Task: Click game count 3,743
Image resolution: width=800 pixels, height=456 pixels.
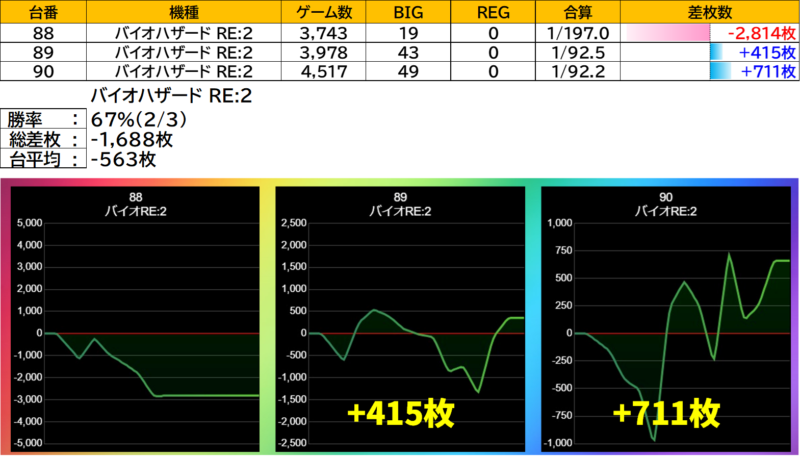Action: point(323,34)
